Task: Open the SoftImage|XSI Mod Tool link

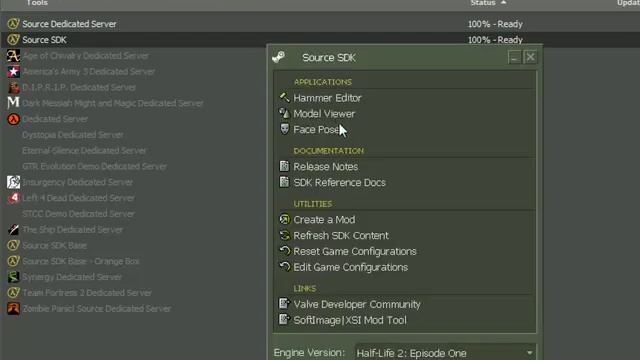Action: 350,320
